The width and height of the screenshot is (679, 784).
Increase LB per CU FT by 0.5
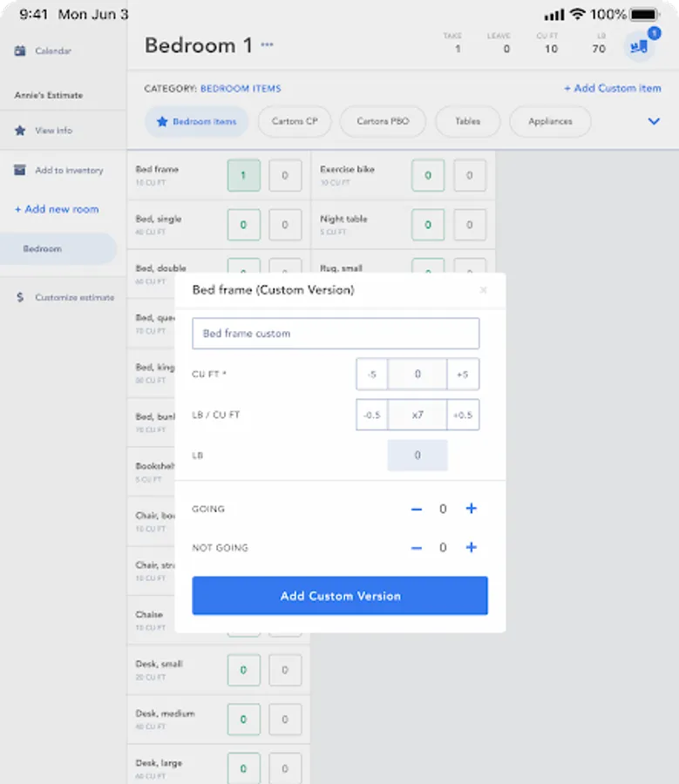coord(463,415)
